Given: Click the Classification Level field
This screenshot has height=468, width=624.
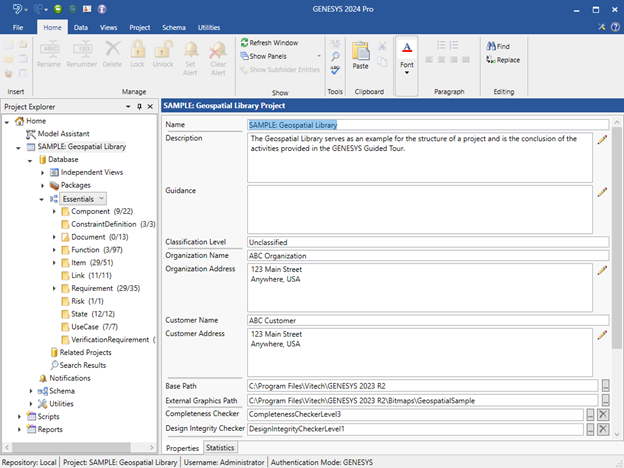Looking at the screenshot, I should click(428, 242).
